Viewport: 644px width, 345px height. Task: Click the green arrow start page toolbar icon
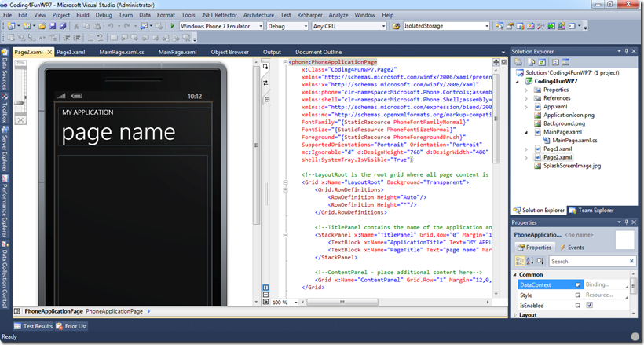coord(551,26)
